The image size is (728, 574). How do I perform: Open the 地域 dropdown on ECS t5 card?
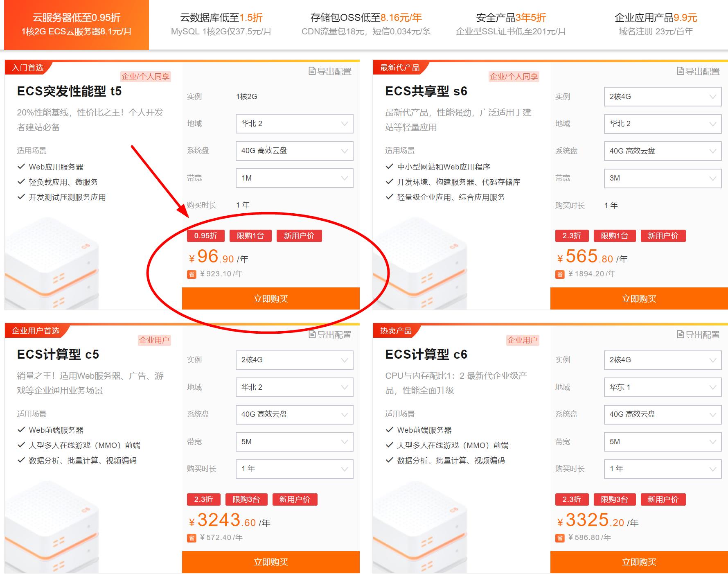294,124
